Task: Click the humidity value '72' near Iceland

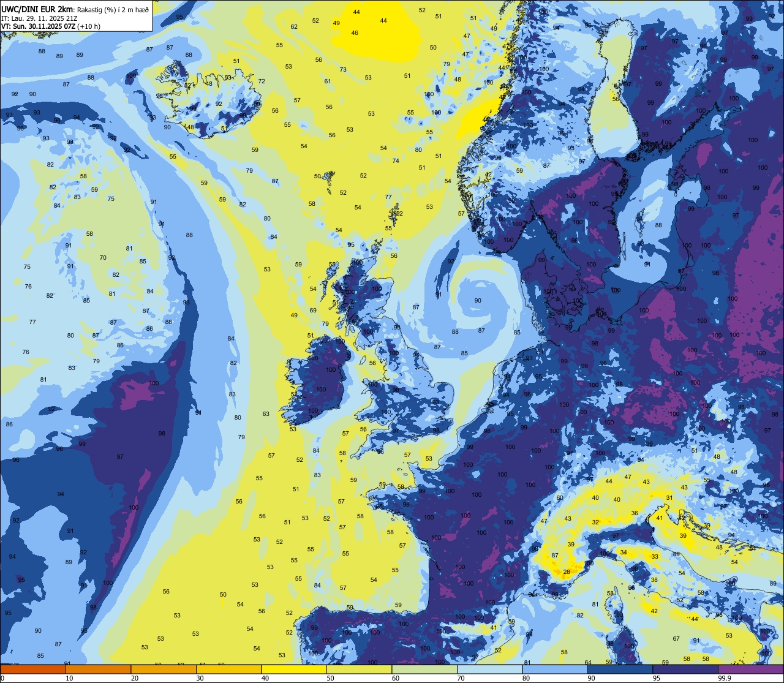Action: (262, 81)
